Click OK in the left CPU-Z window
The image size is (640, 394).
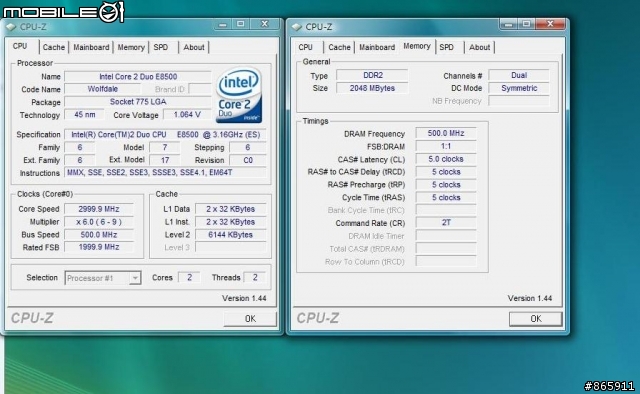pyautogui.click(x=250, y=318)
